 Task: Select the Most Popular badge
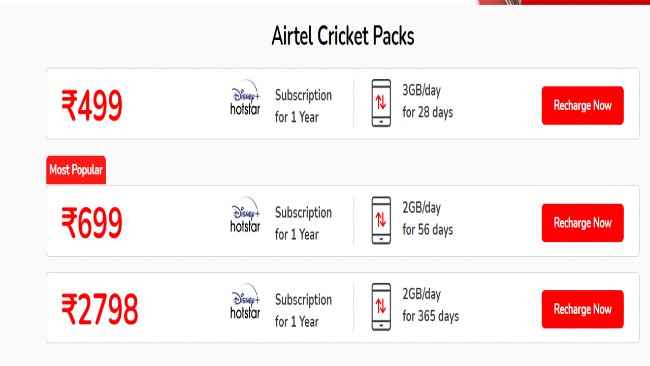tap(76, 170)
